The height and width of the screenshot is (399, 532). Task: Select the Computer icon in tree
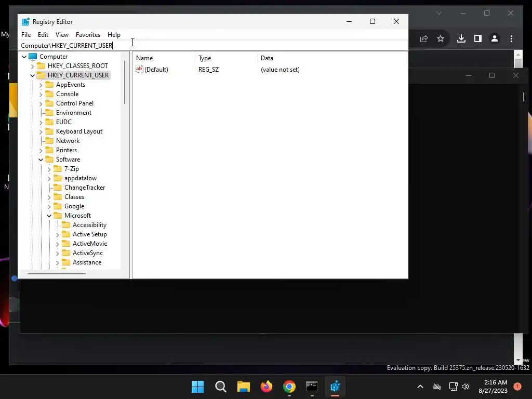33,56
